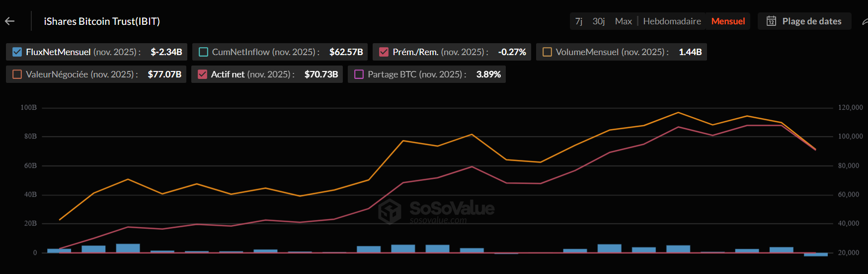Select the 30j time range
This screenshot has width=868, height=274.
pos(599,21)
